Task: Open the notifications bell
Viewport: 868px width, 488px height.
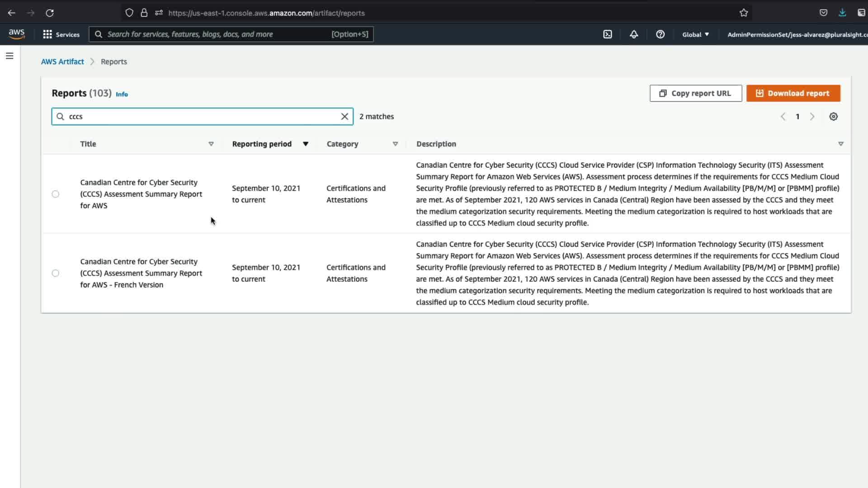Action: [634, 34]
